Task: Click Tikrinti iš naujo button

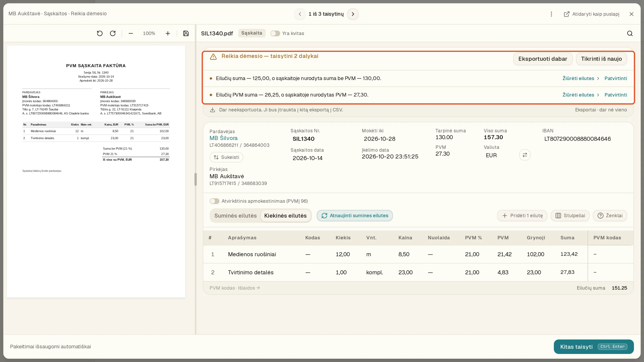Action: tap(601, 59)
